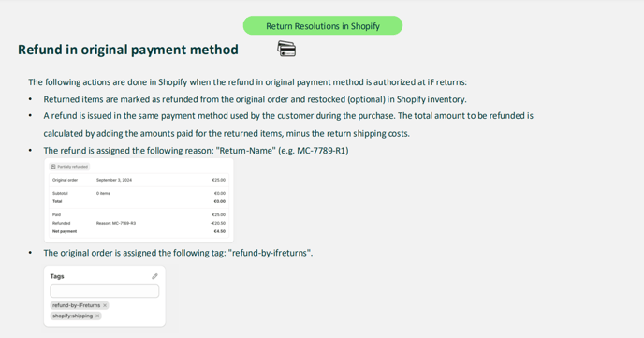Click the Refund in original payment method heading
Screen dimensions: 644x338
pos(127,50)
